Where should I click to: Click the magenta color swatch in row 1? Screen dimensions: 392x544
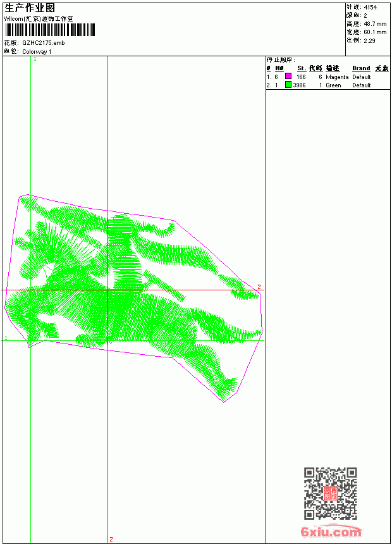[288, 76]
